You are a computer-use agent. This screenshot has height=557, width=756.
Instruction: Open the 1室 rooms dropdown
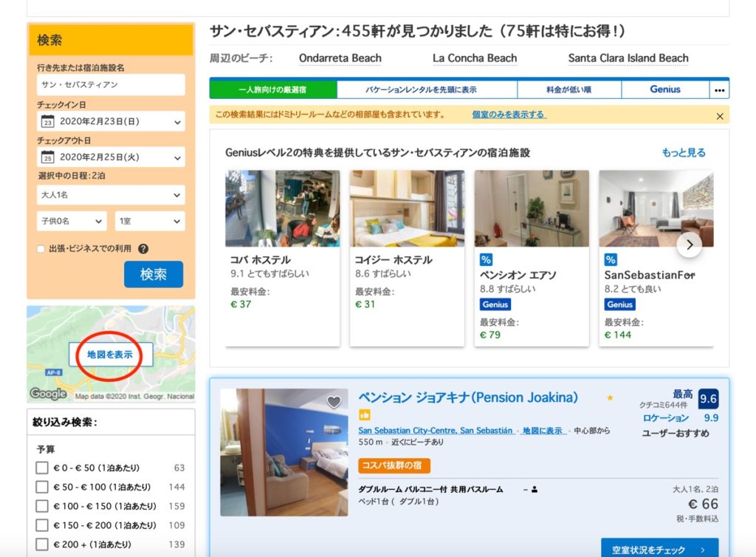point(150,221)
